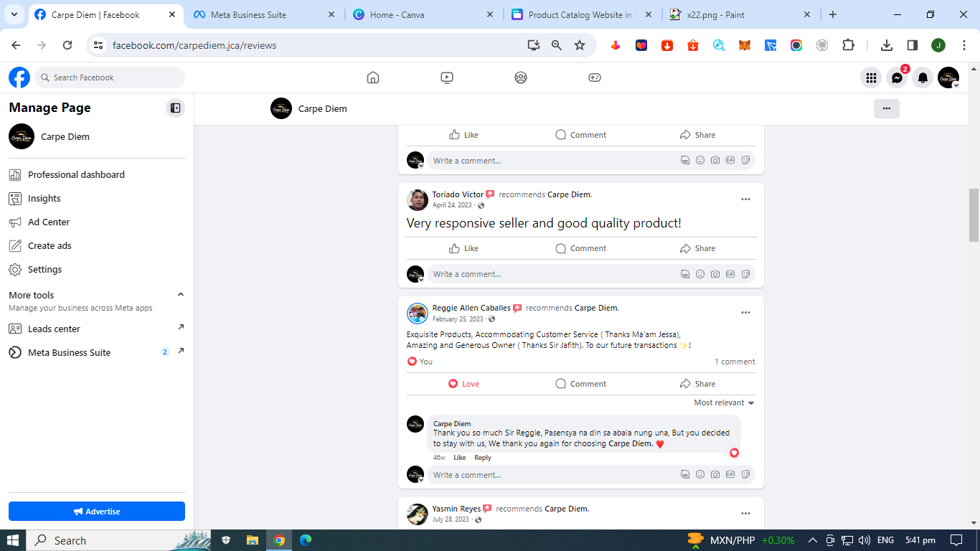Insert emoji in Reggie review comment box
980x551 pixels.
[700, 475]
